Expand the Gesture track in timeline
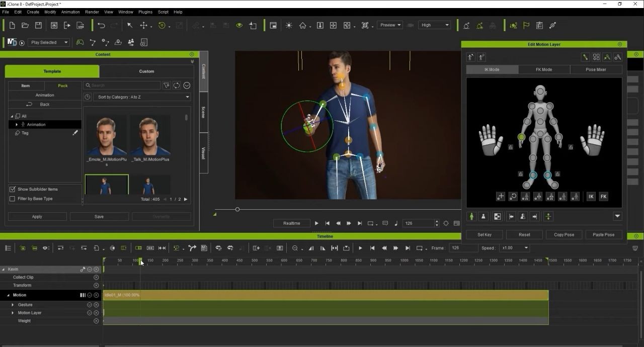Viewport: 644px width, 347px height. click(x=13, y=305)
